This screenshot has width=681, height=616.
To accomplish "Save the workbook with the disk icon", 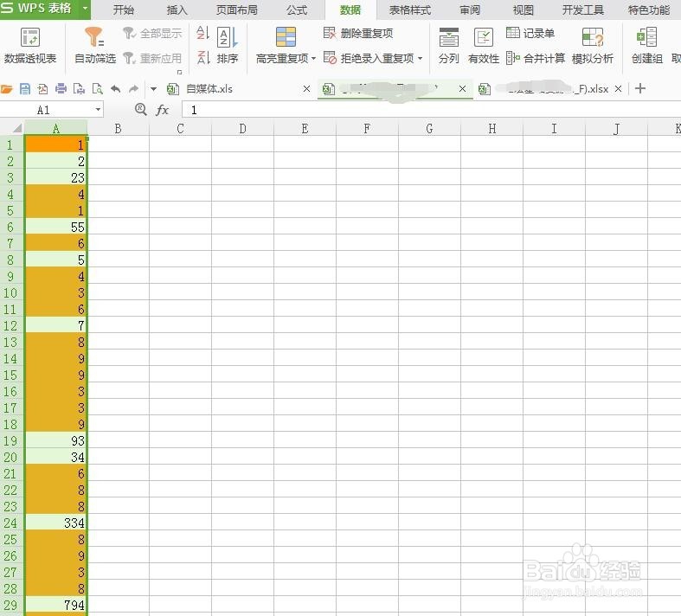I will [25, 89].
